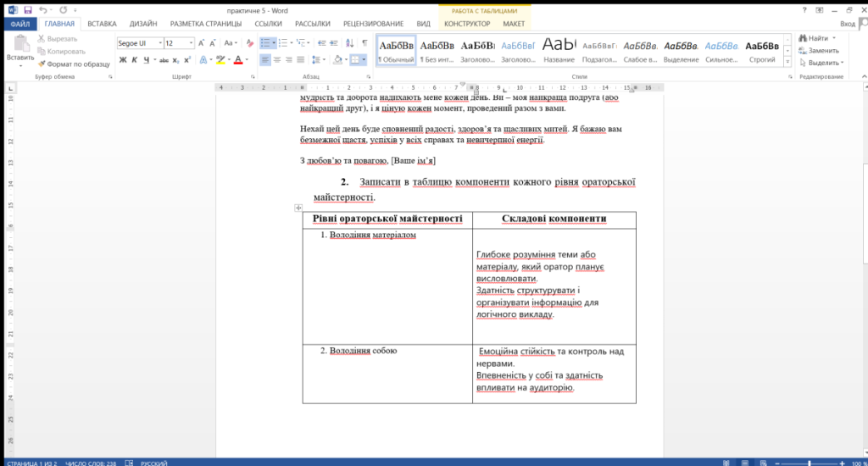Justify text alignment
The width and height of the screenshot is (868, 466).
point(301,60)
